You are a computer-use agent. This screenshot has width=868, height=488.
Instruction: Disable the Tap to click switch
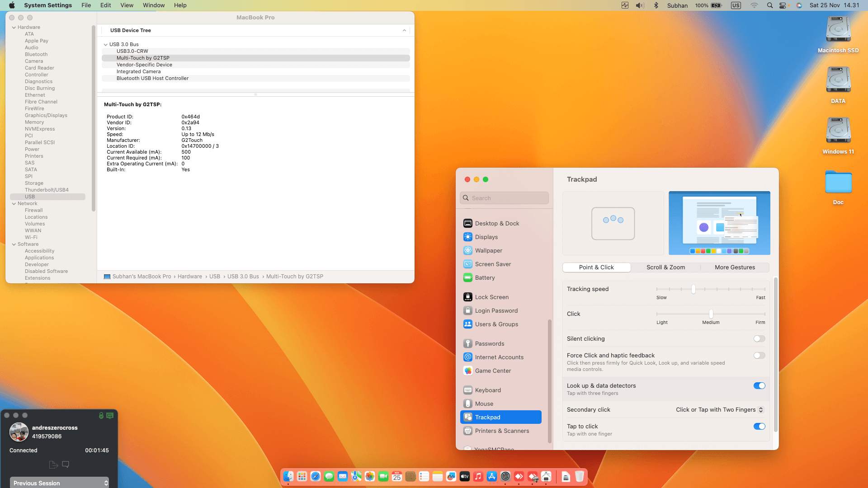click(x=759, y=427)
